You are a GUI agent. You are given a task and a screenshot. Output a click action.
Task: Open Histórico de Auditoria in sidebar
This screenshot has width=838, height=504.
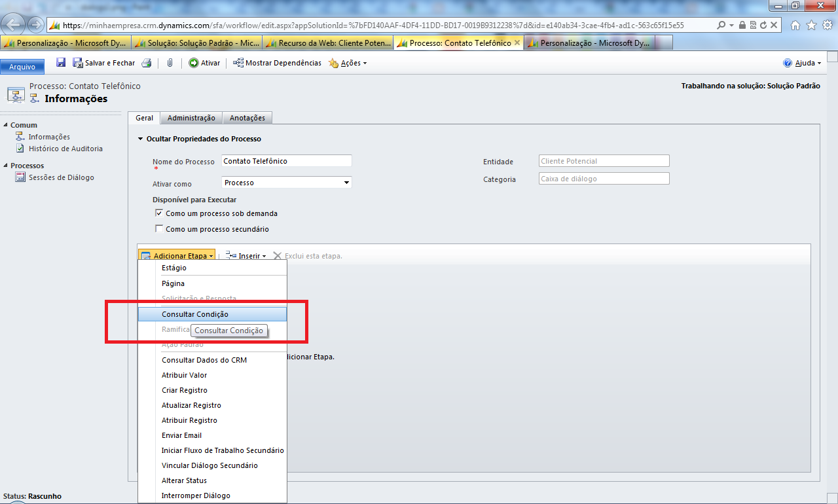pyautogui.click(x=65, y=149)
